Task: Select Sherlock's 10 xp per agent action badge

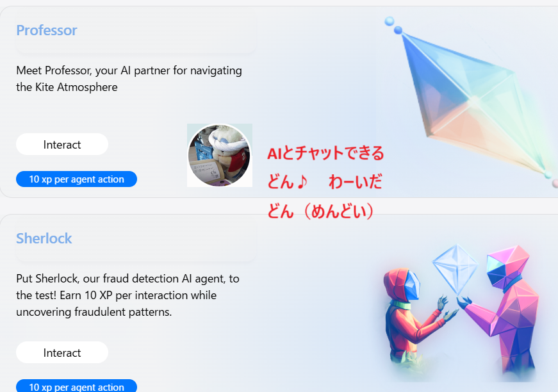Action: point(76,386)
